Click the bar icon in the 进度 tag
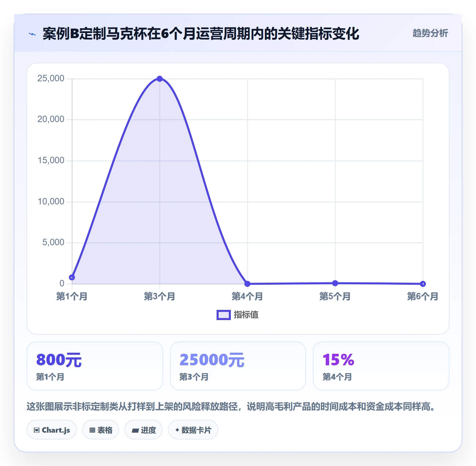 point(135,431)
